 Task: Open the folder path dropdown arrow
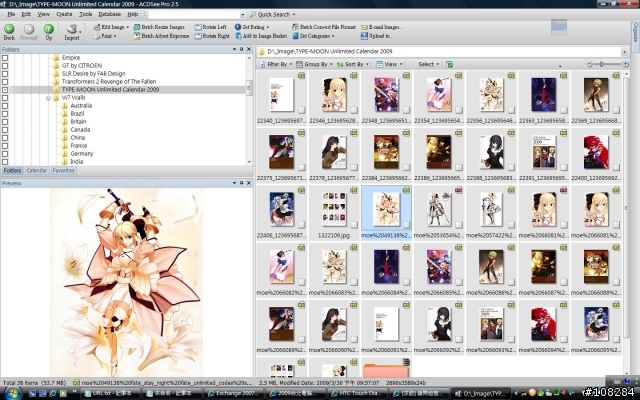point(624,52)
